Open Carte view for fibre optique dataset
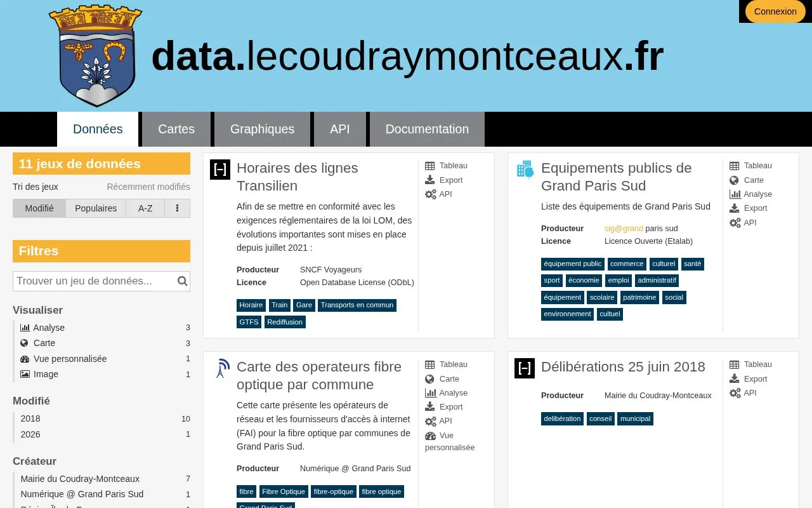Screen dimensions: 812x508 click(442, 379)
